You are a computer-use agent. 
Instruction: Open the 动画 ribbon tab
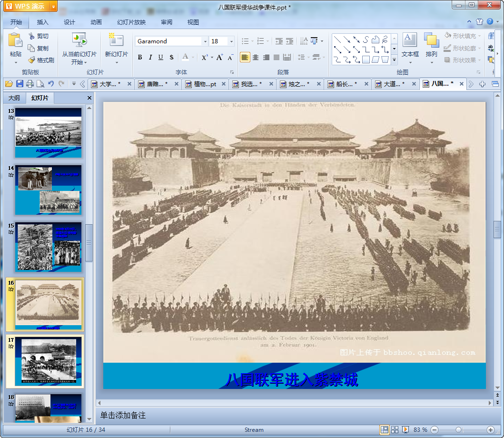pyautogui.click(x=96, y=22)
